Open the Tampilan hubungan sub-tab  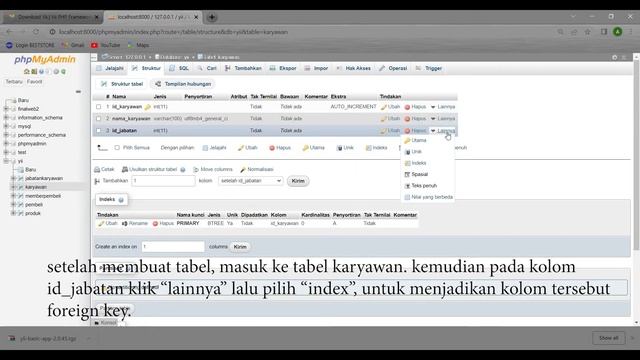pos(183,84)
